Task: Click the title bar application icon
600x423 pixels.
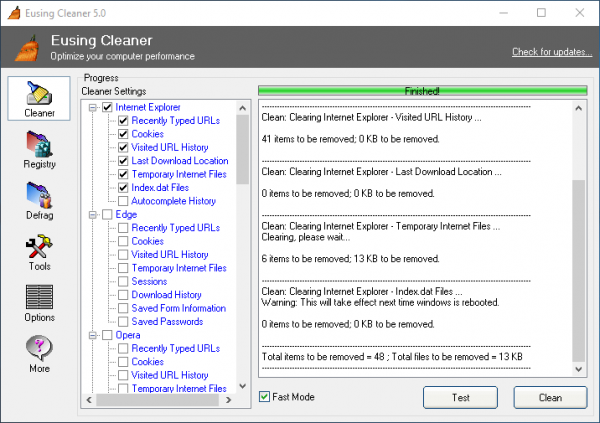Action: pyautogui.click(x=14, y=13)
